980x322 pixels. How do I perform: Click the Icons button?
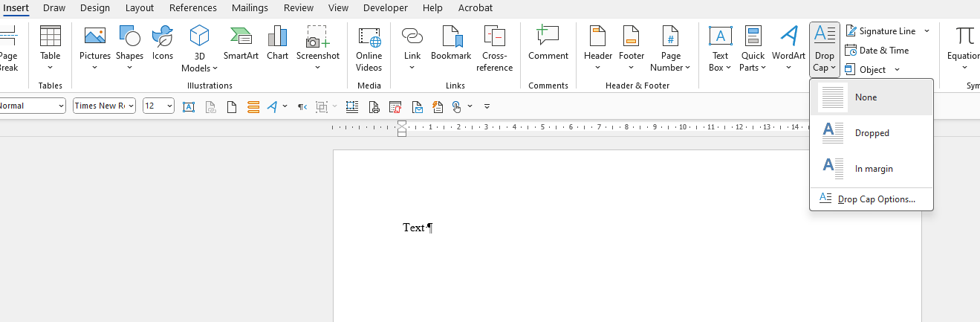pos(163,45)
